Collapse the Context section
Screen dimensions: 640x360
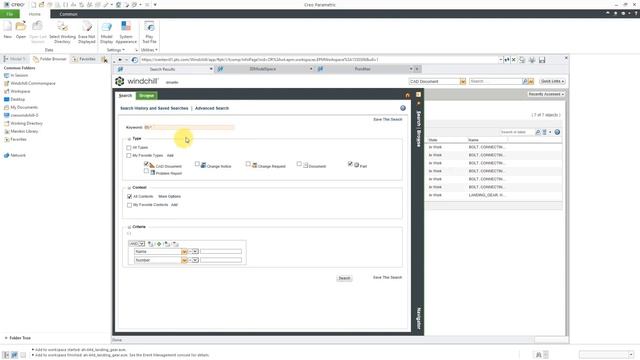(x=129, y=188)
